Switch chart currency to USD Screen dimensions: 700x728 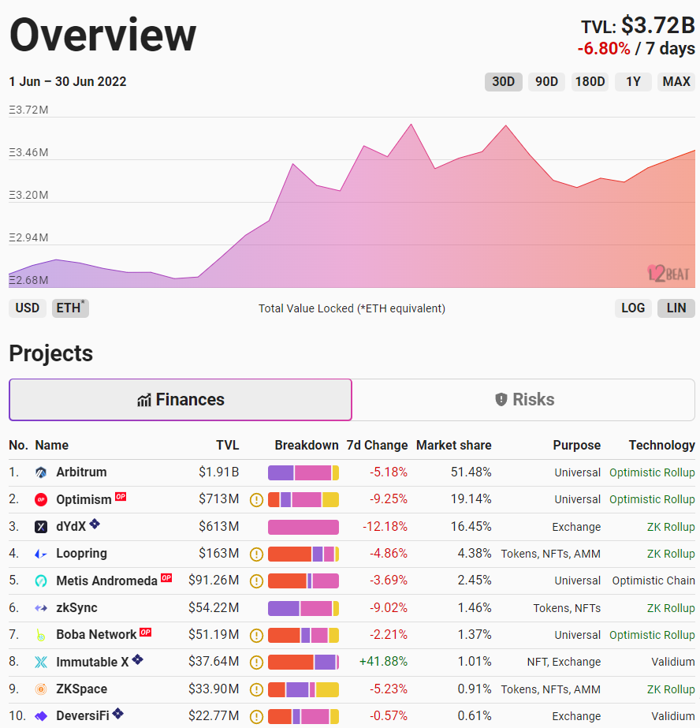[x=28, y=308]
